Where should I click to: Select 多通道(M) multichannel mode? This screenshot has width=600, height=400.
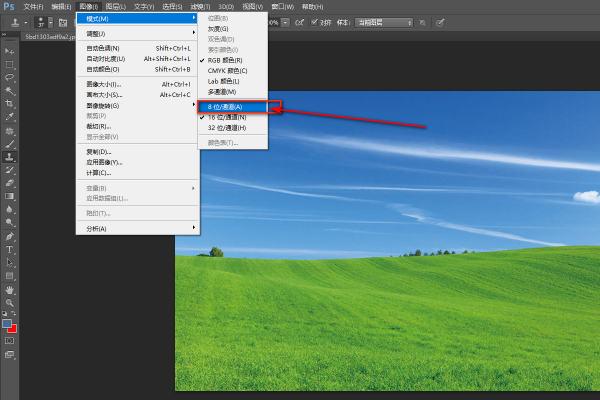233,92
